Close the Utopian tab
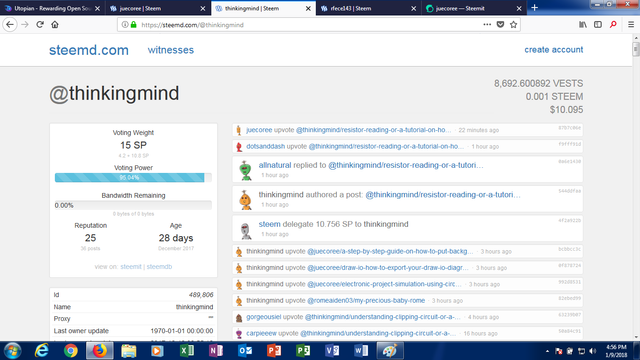 click(x=98, y=8)
